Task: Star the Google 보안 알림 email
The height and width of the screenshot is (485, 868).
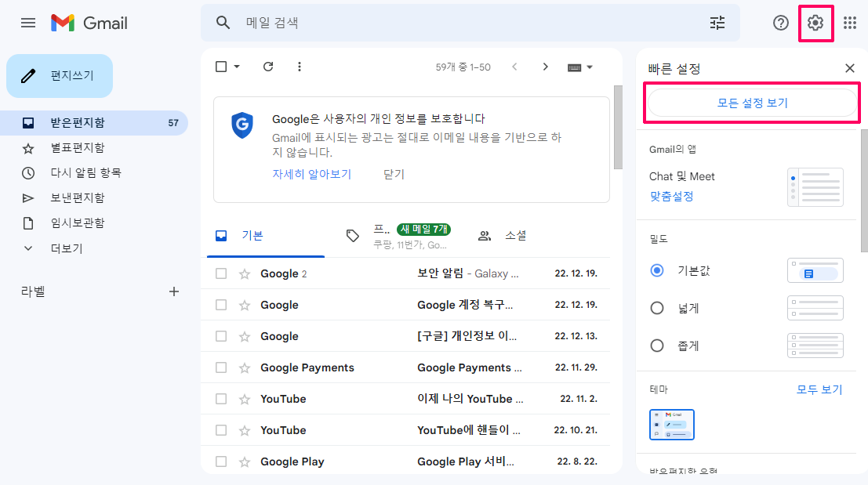Action: click(x=245, y=273)
